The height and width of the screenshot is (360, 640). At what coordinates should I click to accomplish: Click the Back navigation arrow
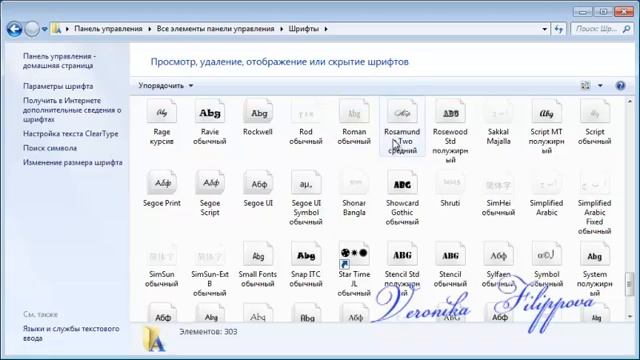14,29
